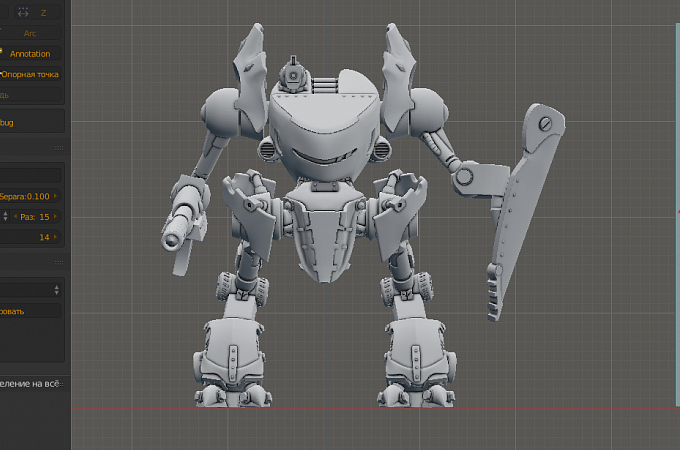
Task: Increase Раз value with right arrow
Action: tap(56, 216)
